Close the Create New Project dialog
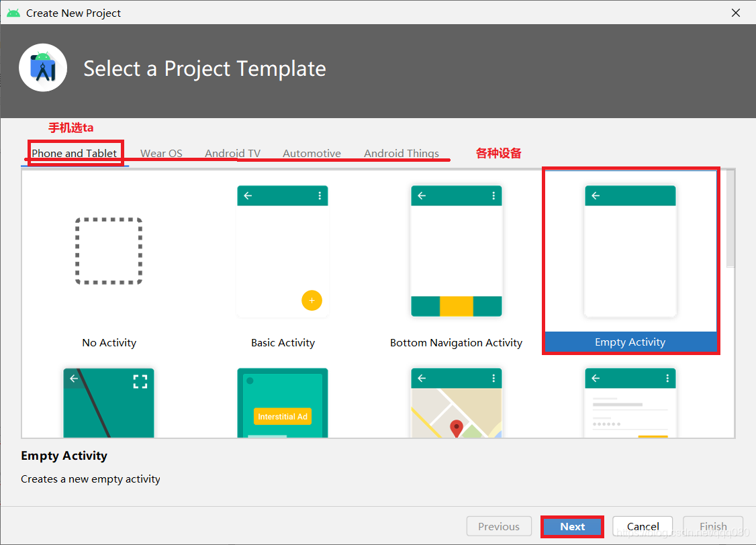This screenshot has width=756, height=545. (736, 13)
